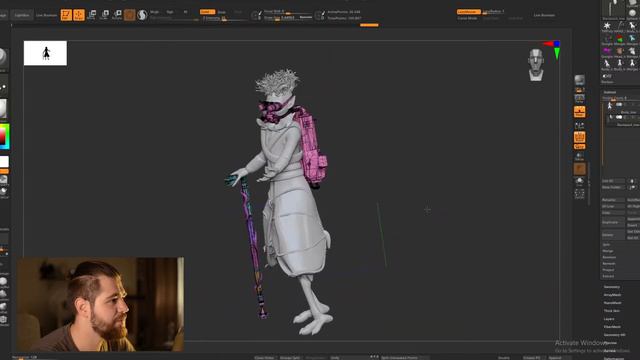Toggle the large orange XYZ rotation button
The height and width of the screenshot is (360, 640).
(580, 137)
